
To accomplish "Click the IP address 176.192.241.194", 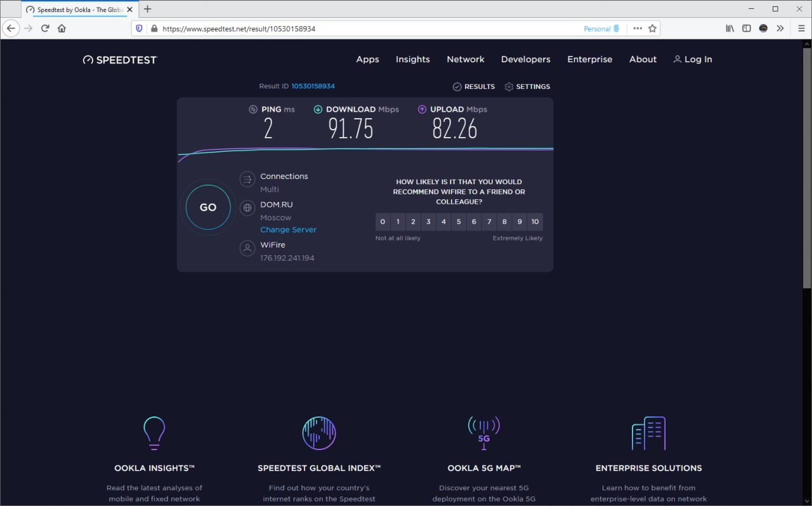I will pos(287,258).
